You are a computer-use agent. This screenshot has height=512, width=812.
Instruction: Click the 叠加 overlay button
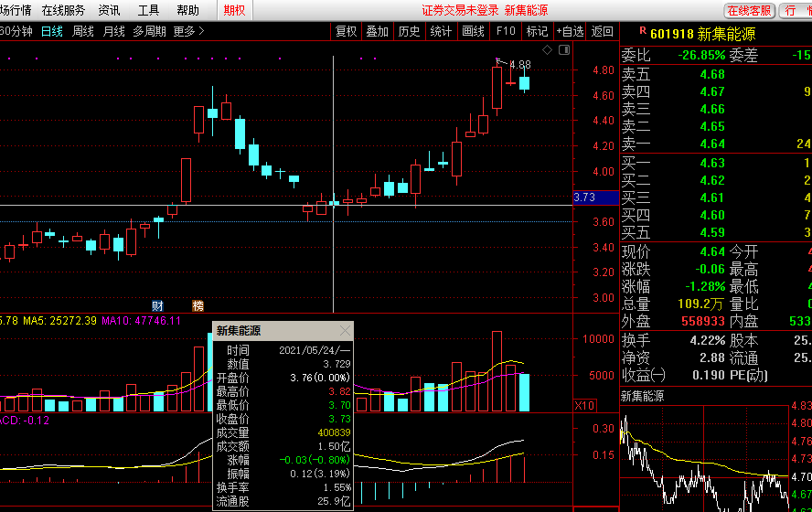(377, 32)
